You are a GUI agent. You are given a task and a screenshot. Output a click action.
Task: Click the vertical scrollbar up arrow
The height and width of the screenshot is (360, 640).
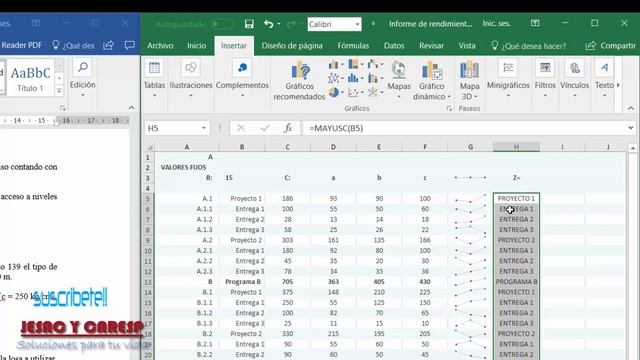[633, 148]
